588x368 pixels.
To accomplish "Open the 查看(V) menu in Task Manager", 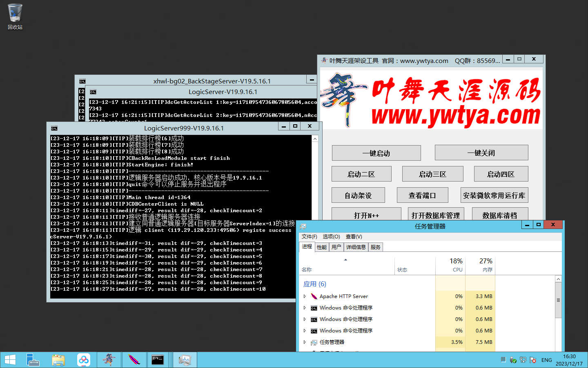I will click(x=354, y=237).
